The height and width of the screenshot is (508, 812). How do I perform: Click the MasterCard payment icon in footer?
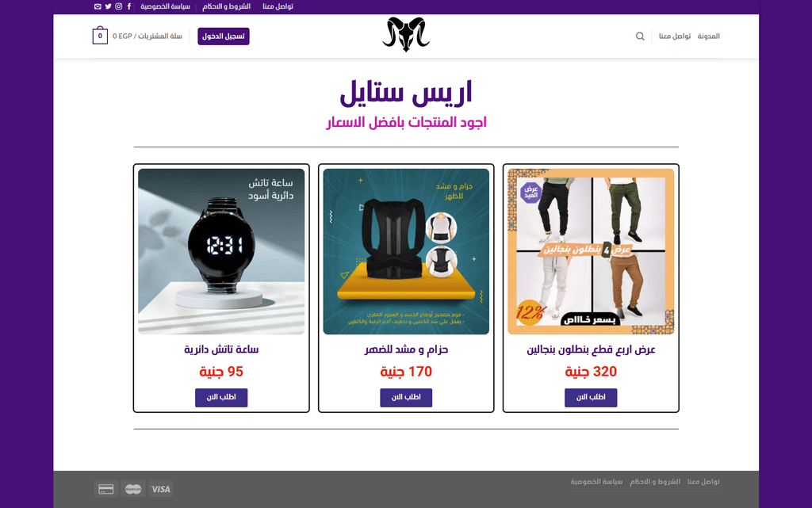click(x=133, y=489)
